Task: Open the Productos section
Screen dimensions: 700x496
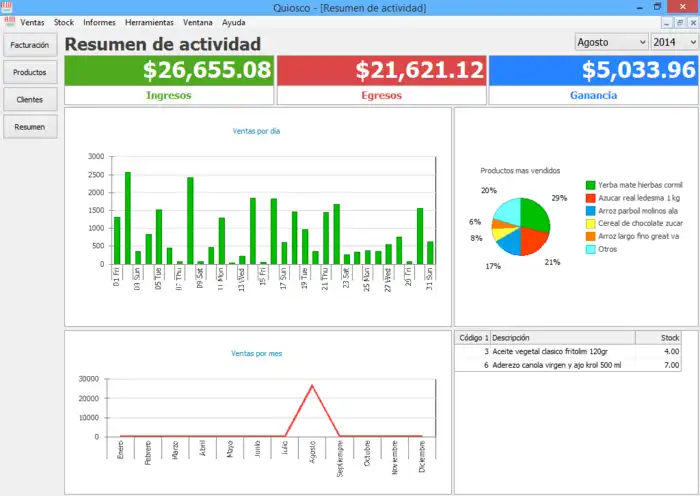Action: pyautogui.click(x=30, y=72)
